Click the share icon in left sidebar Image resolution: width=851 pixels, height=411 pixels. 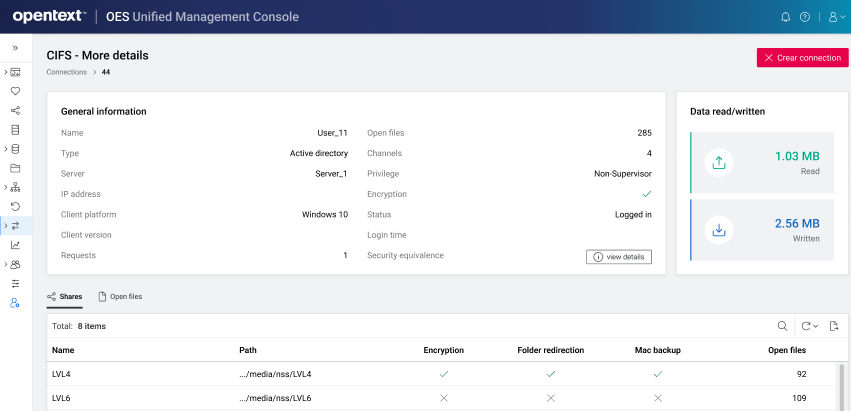click(x=15, y=110)
